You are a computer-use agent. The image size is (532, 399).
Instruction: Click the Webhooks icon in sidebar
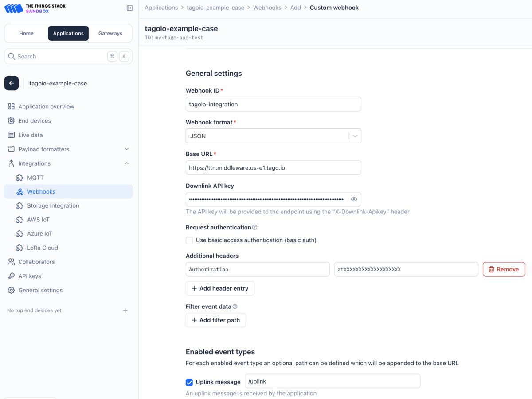(x=20, y=192)
